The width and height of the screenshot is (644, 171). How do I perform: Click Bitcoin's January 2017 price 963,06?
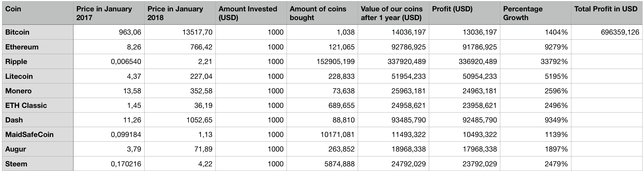(130, 32)
